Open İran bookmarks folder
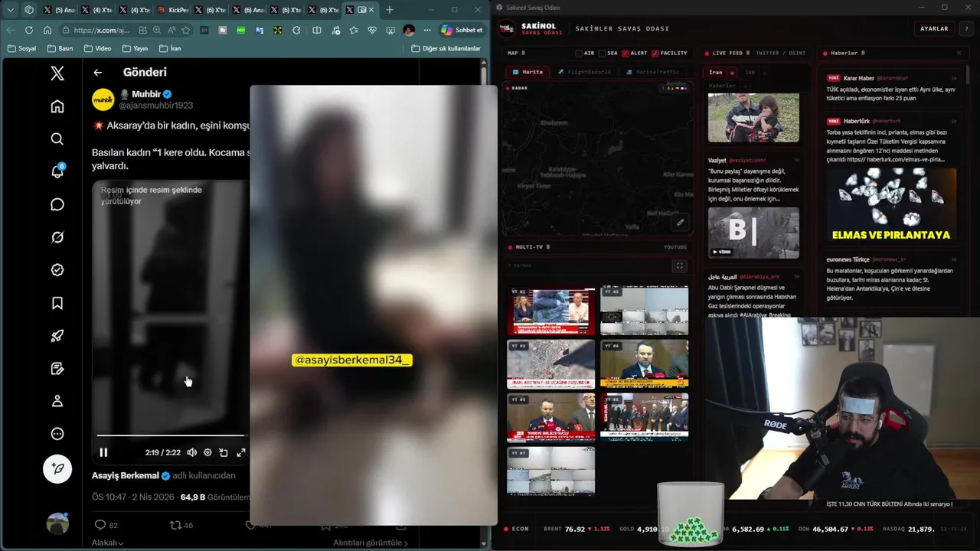980x551 pixels. 171,48
